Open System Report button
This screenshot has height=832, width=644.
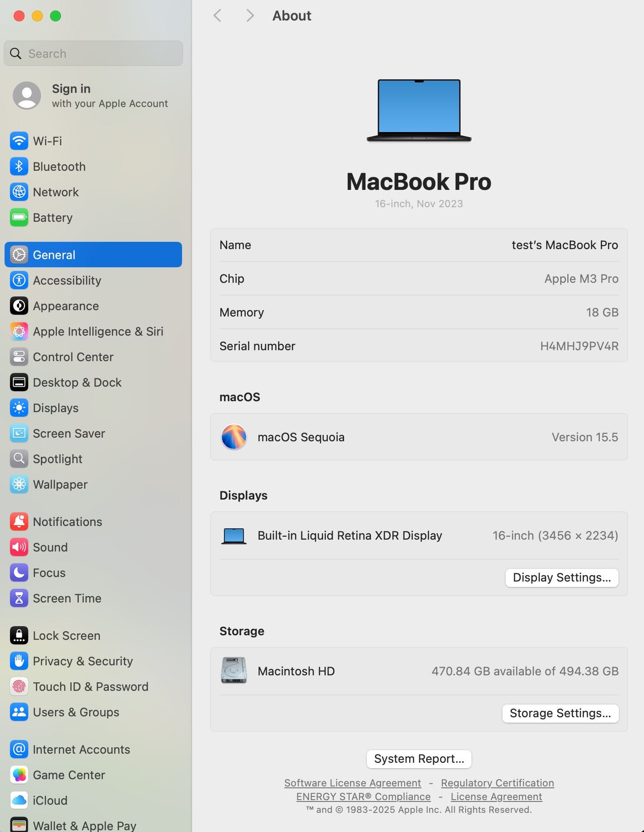pyautogui.click(x=419, y=759)
